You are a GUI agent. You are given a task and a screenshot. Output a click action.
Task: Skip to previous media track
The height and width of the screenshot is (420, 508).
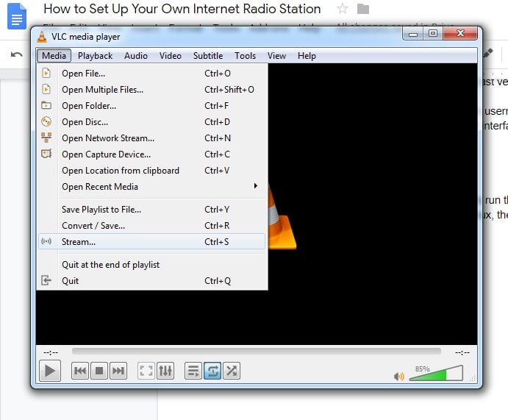click(x=80, y=371)
